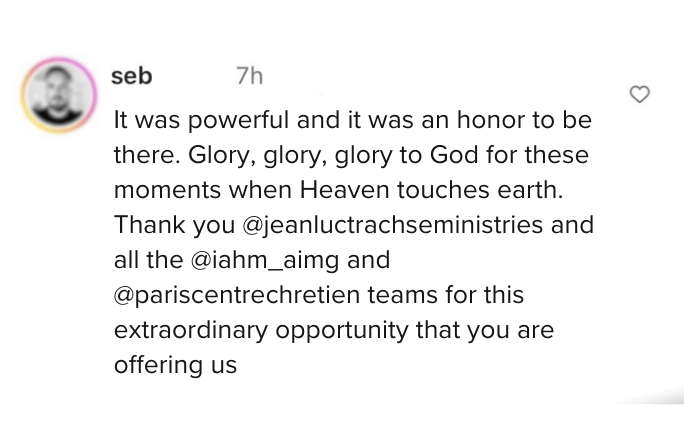
Task: Click the word 'God' in the comment
Action: [454, 155]
